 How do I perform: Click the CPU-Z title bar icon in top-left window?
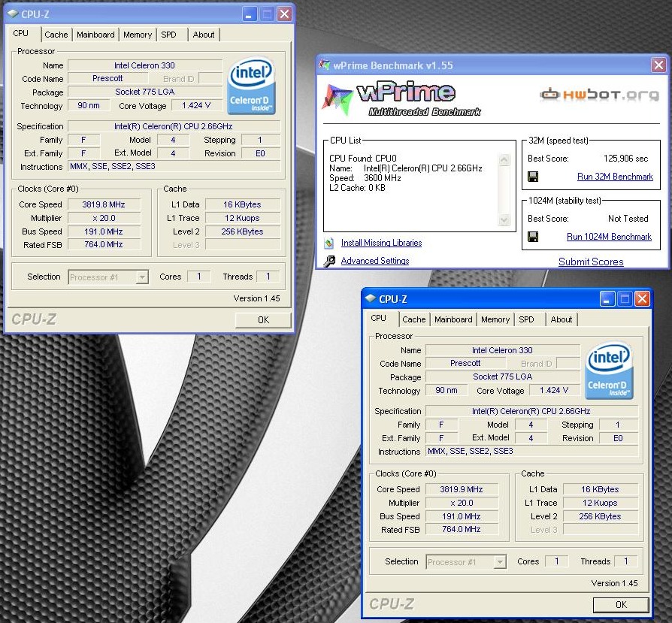point(13,14)
